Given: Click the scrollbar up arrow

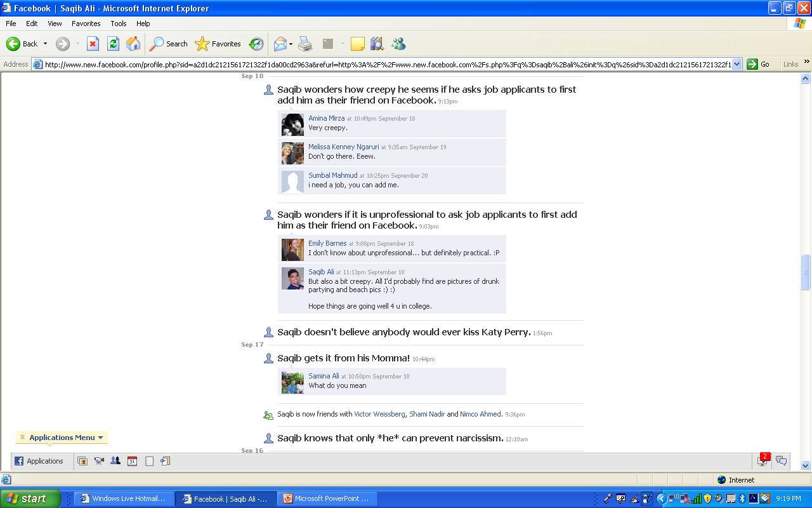Looking at the screenshot, I should (x=806, y=79).
